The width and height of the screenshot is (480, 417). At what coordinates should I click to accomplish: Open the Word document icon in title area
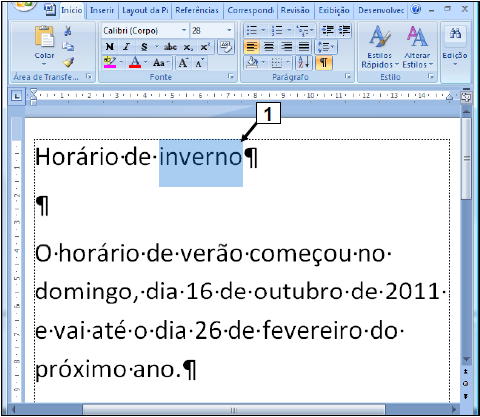tap(50, 10)
